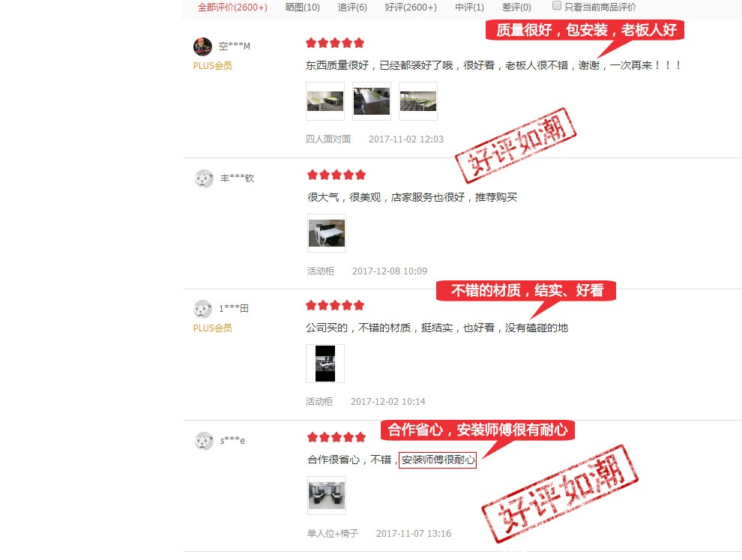Switch to the 晒图(10) tab
742x560 pixels.
click(302, 7)
